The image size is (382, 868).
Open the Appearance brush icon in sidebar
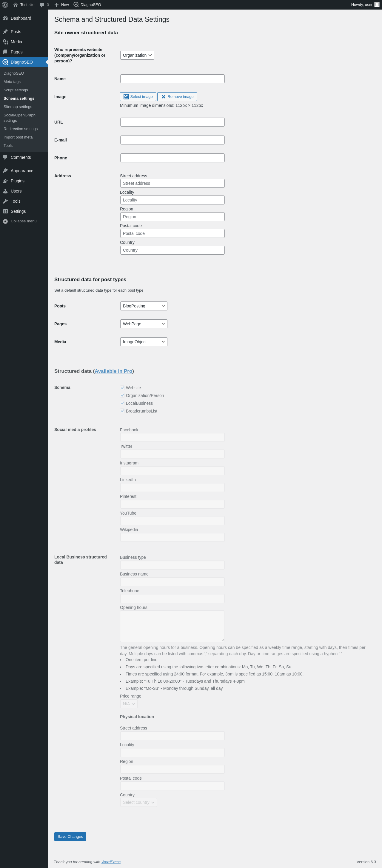point(5,171)
